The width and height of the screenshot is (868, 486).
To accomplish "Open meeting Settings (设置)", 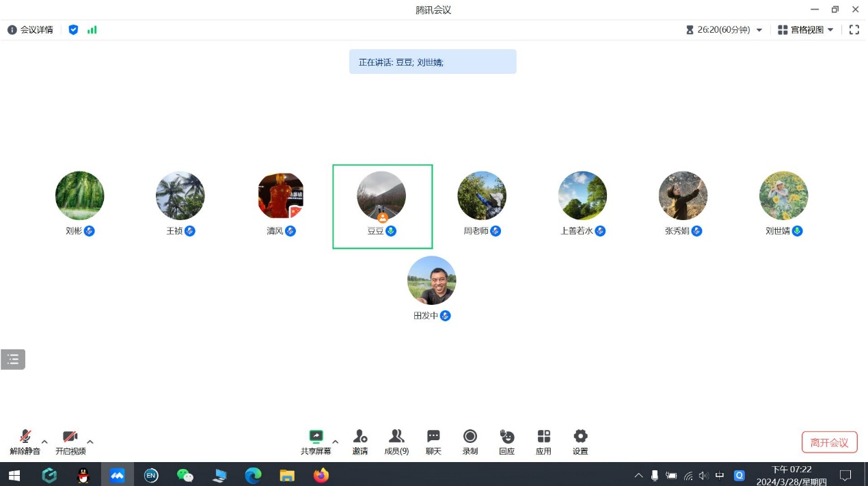I will (580, 442).
